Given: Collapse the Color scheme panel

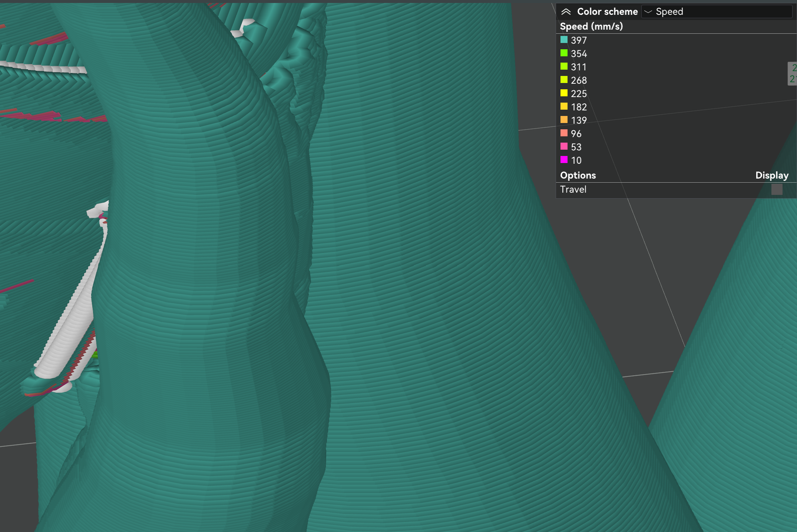Looking at the screenshot, I should pyautogui.click(x=567, y=11).
